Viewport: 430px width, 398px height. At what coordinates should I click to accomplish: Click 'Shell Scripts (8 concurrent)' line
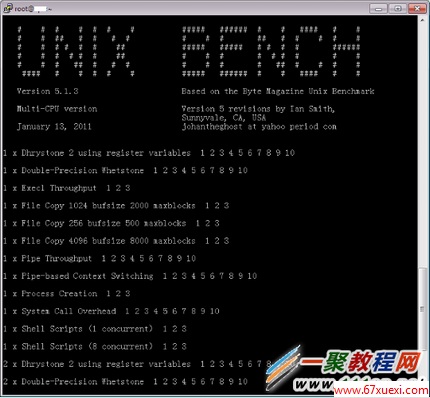point(95,347)
